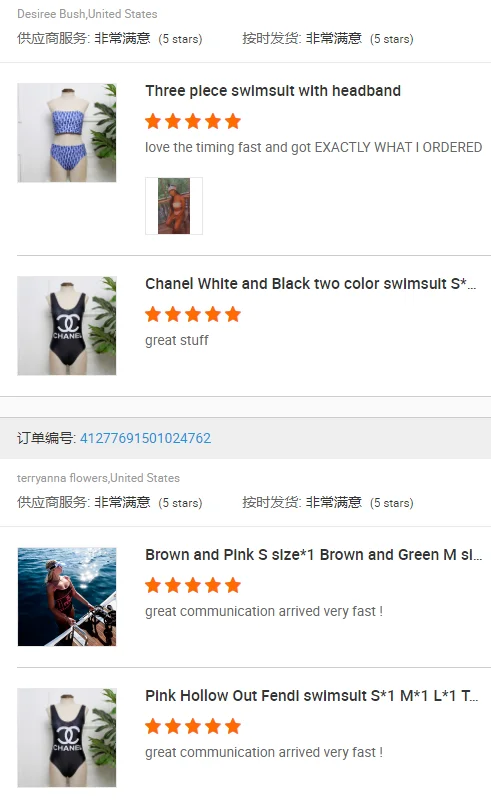The image size is (491, 807).
Task: Click Brown and Pink S size product title
Action: point(313,555)
